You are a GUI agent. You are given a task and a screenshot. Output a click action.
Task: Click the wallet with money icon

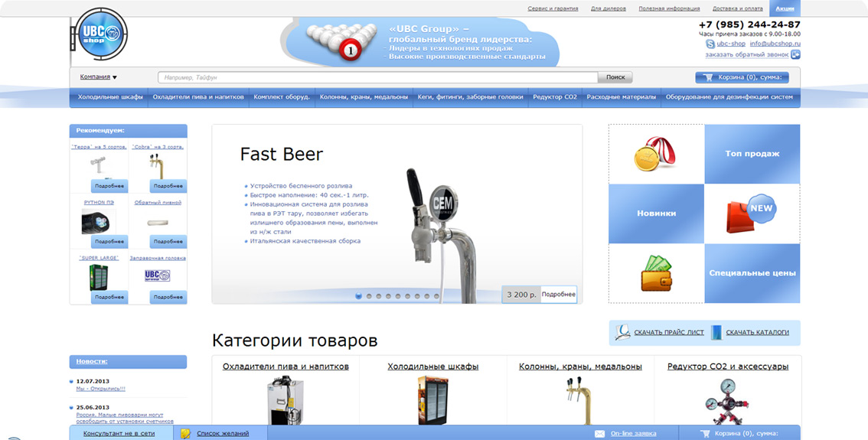(x=657, y=273)
